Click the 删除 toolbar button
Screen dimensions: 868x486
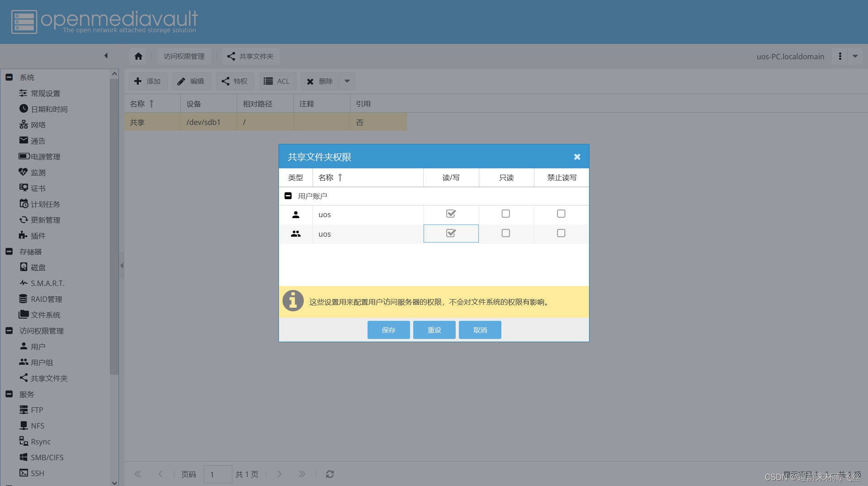coord(320,81)
